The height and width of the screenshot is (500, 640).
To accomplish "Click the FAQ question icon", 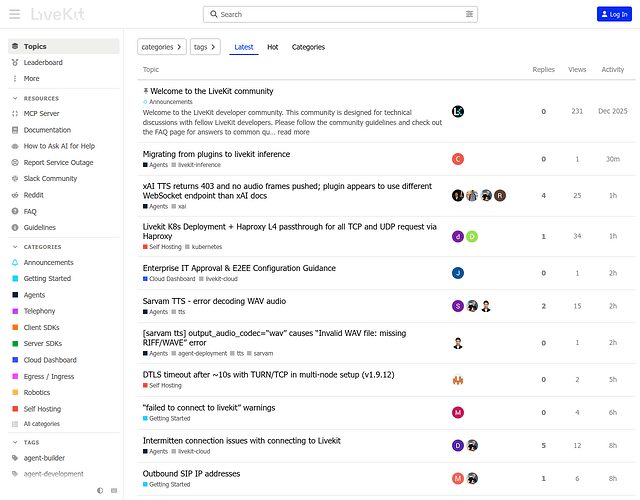I will pos(15,211).
